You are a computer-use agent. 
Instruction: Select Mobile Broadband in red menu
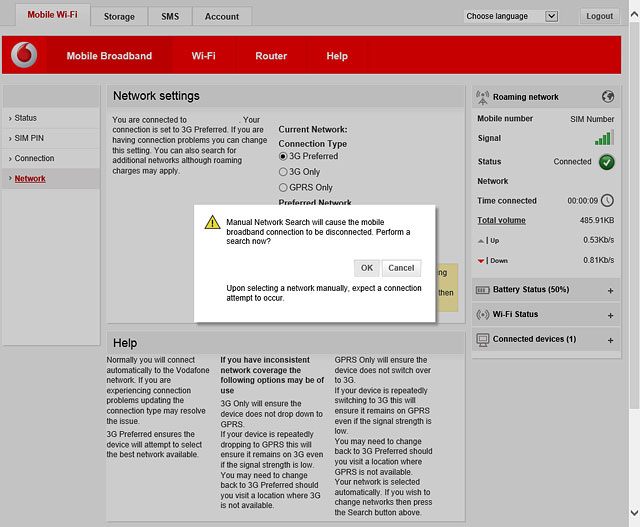(109, 56)
